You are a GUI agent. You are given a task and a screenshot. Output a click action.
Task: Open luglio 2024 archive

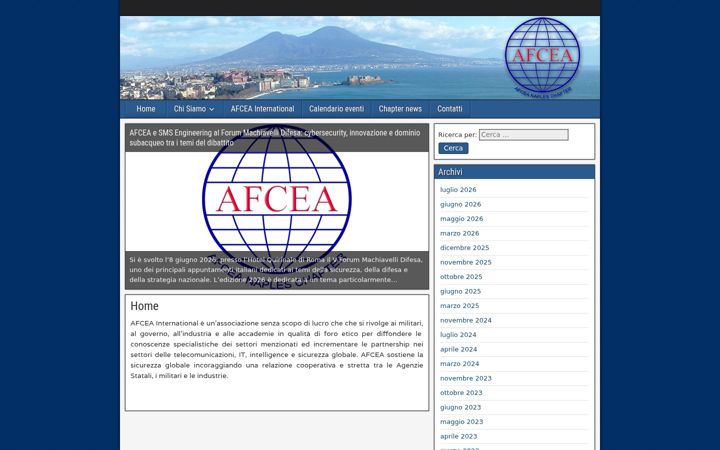(x=458, y=335)
